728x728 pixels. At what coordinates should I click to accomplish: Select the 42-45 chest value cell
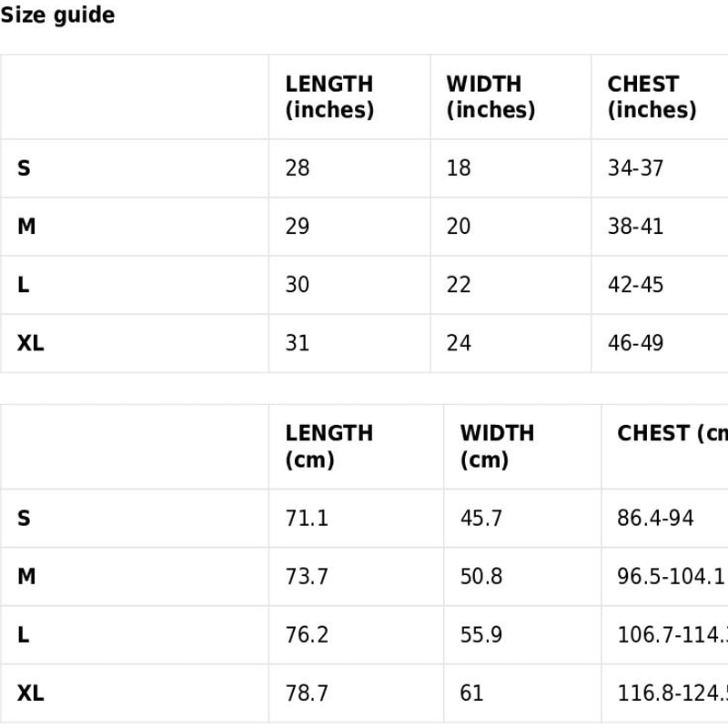click(x=635, y=285)
